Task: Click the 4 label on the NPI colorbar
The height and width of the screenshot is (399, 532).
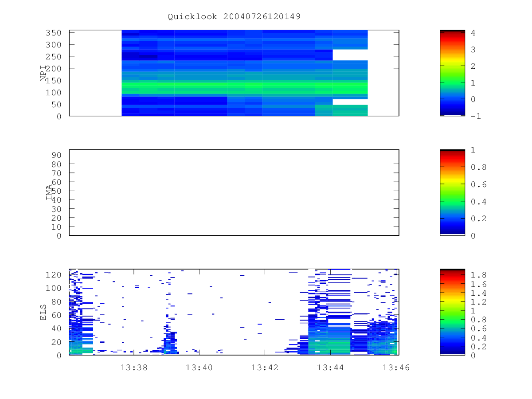Action: (x=473, y=33)
